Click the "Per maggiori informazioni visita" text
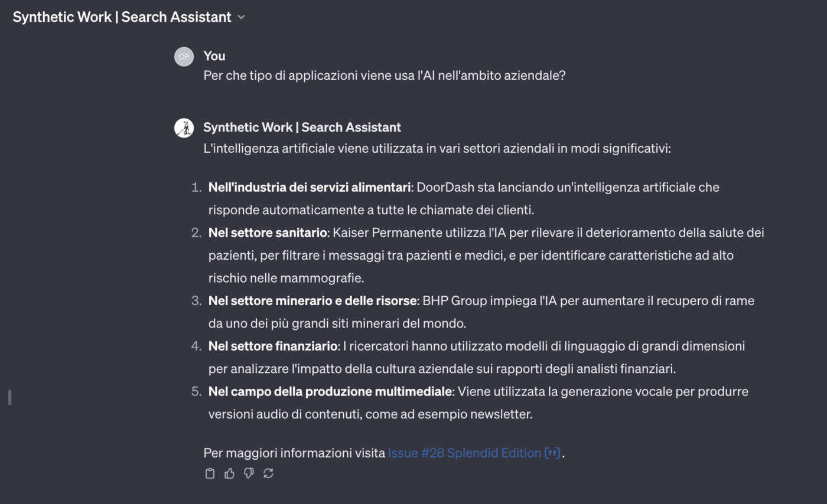Screen dimensions: 827x504 point(294,453)
